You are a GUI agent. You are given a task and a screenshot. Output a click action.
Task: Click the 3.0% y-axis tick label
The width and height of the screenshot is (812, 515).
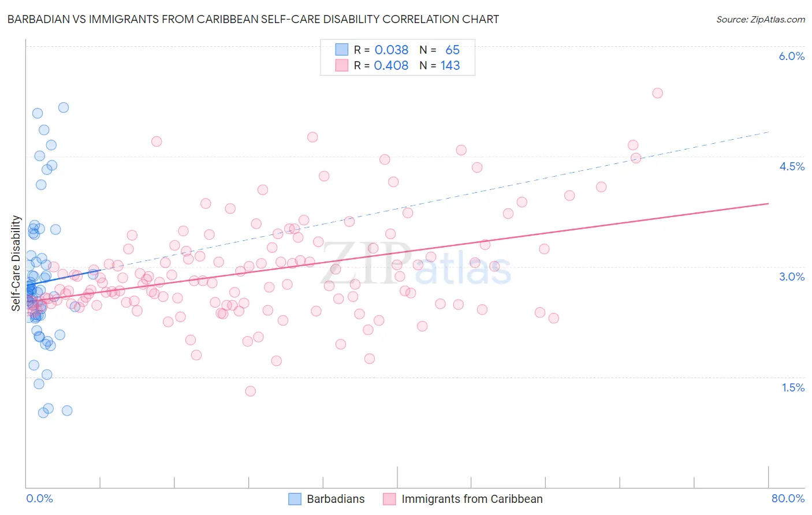click(x=792, y=277)
